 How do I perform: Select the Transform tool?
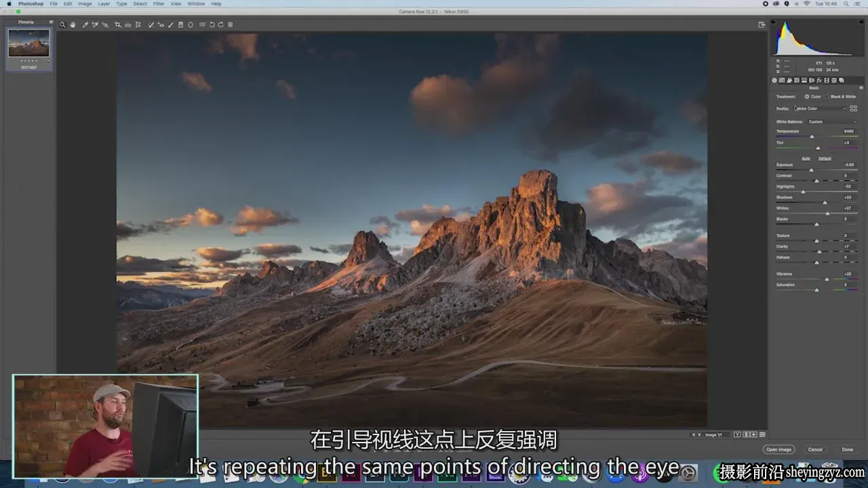coord(138,24)
